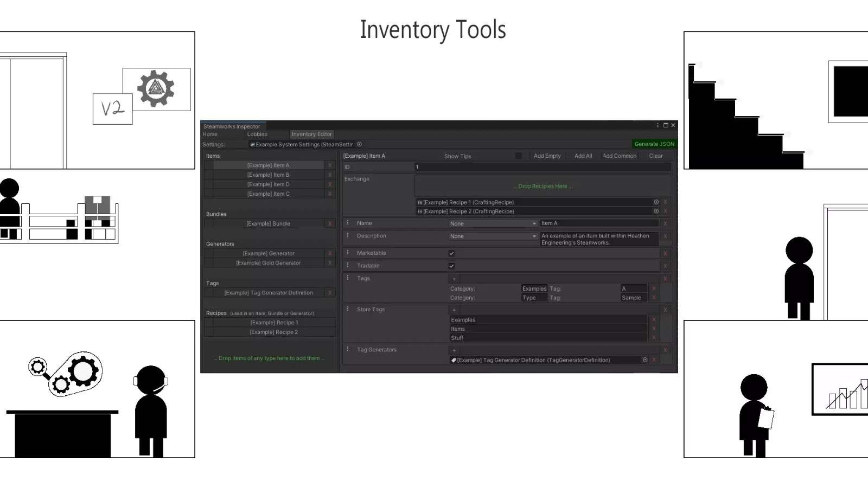Delete store tag Stuff
The width and height of the screenshot is (868, 488).
pyautogui.click(x=654, y=338)
